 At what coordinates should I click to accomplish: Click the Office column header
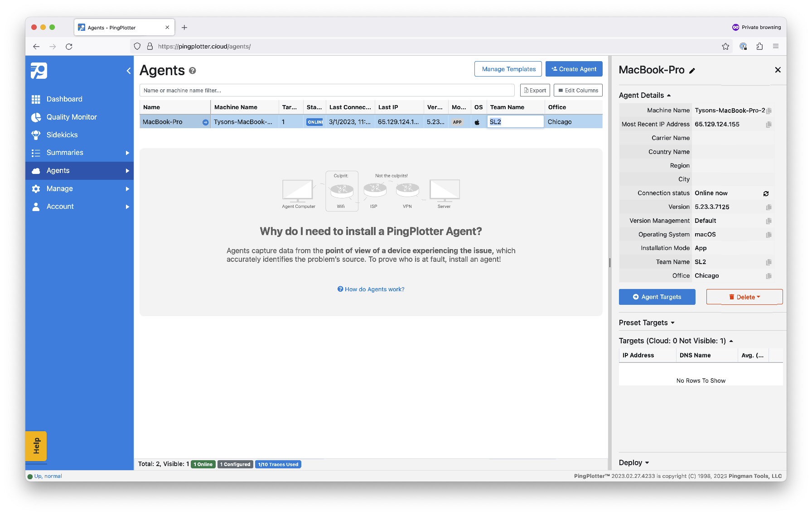coord(573,107)
